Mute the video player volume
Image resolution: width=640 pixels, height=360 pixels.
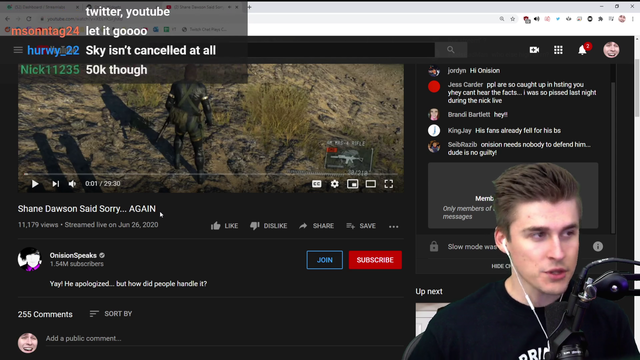pyautogui.click(x=72, y=184)
